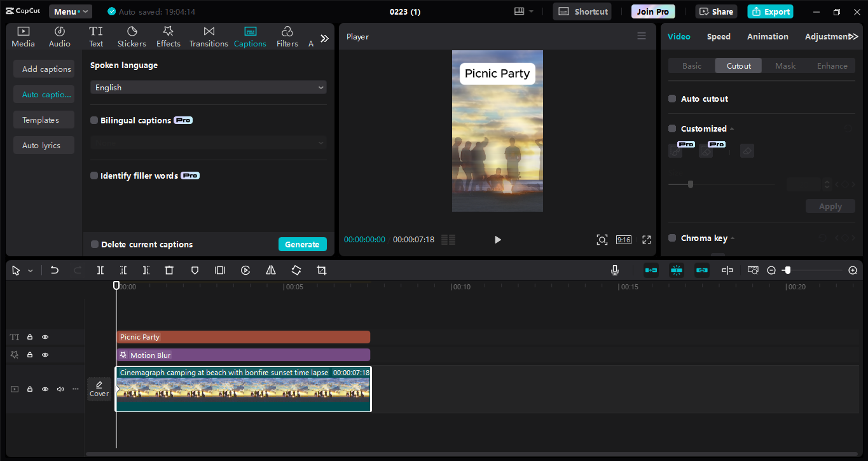Enable the Bilingual captions checkbox
Screen dimensions: 868x461
point(94,120)
